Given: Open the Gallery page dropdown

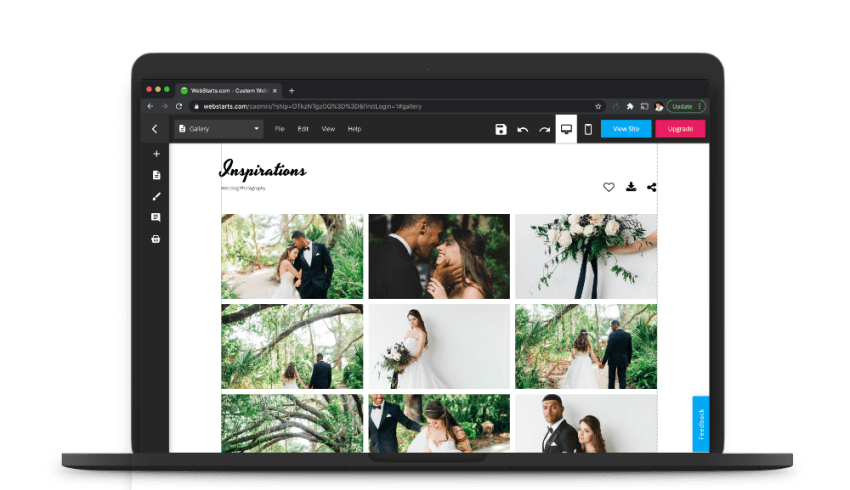Looking at the screenshot, I should tap(219, 129).
